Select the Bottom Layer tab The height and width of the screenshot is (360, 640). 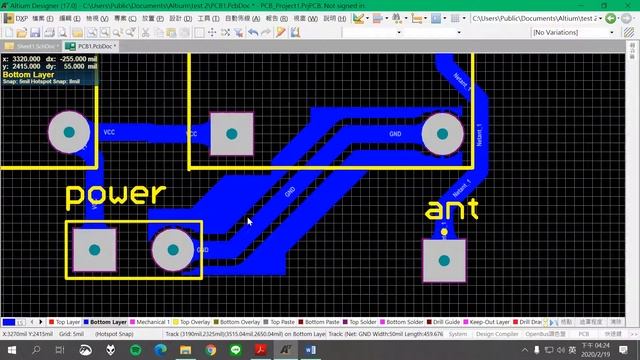pos(105,322)
